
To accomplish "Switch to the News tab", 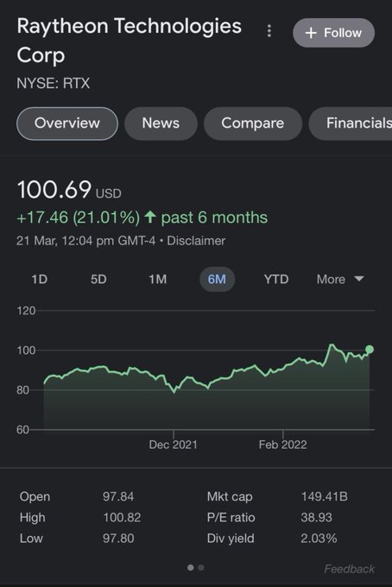I will (x=161, y=123).
